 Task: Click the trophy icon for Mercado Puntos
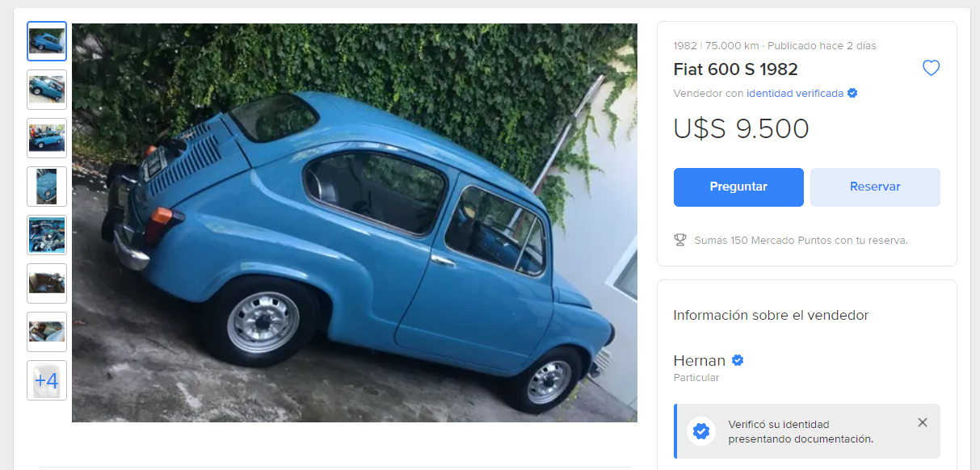(680, 240)
